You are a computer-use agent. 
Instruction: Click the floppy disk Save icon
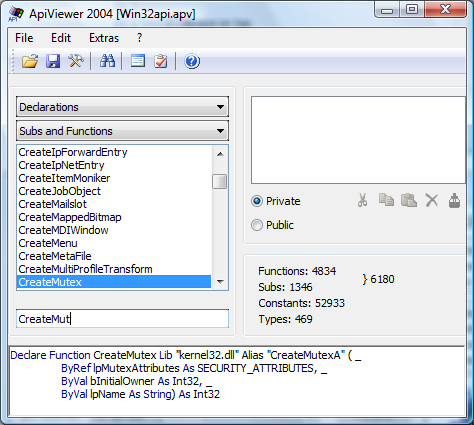coord(53,61)
